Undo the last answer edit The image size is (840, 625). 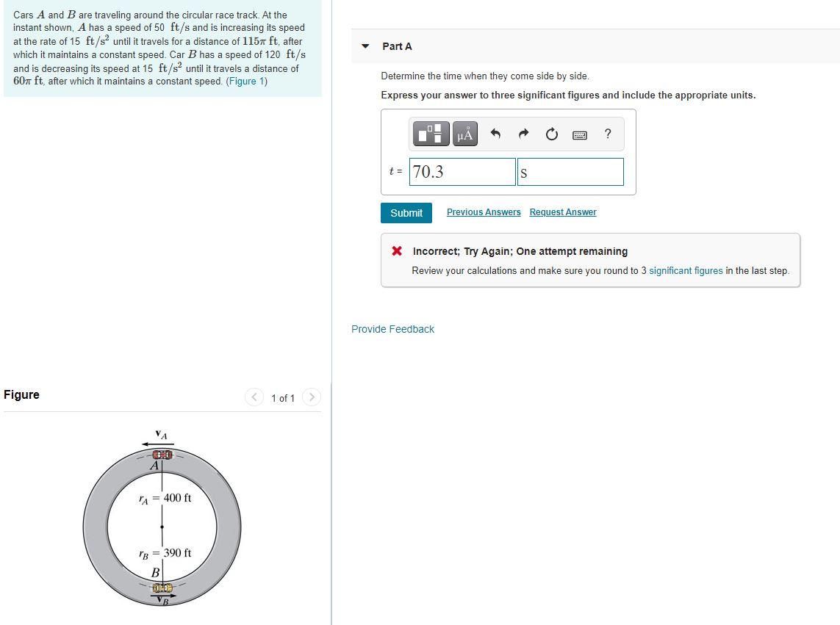click(495, 134)
